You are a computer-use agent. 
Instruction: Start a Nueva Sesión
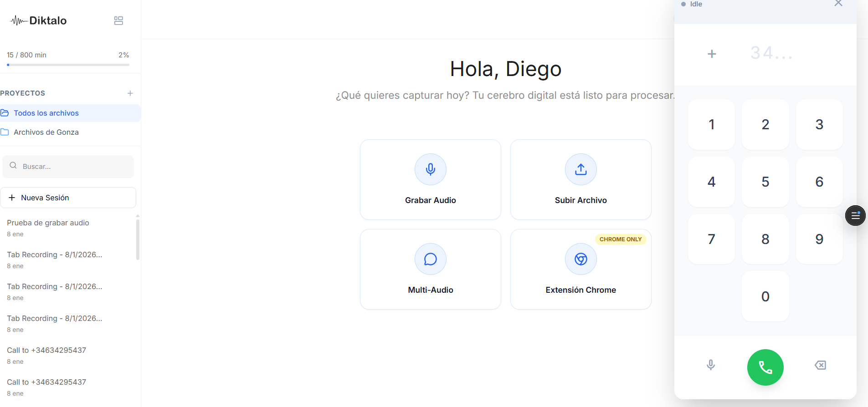(x=68, y=198)
